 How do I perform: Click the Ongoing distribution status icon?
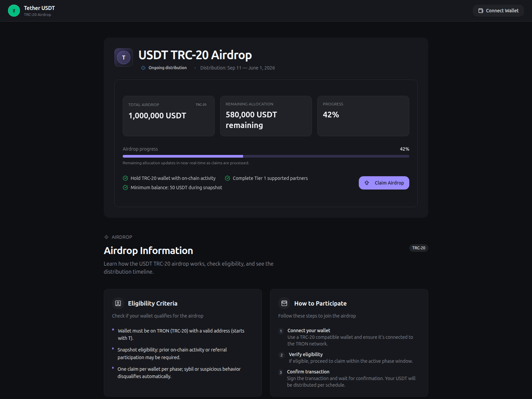tap(143, 68)
